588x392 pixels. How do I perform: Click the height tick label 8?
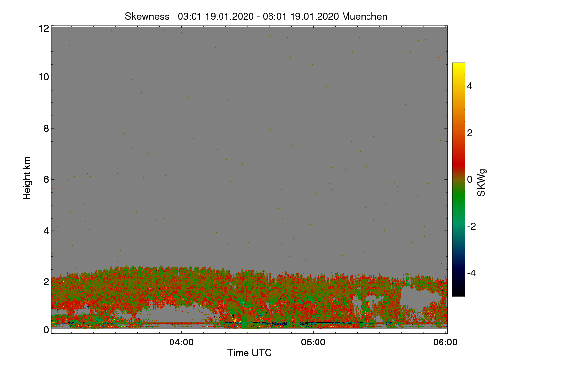point(46,128)
